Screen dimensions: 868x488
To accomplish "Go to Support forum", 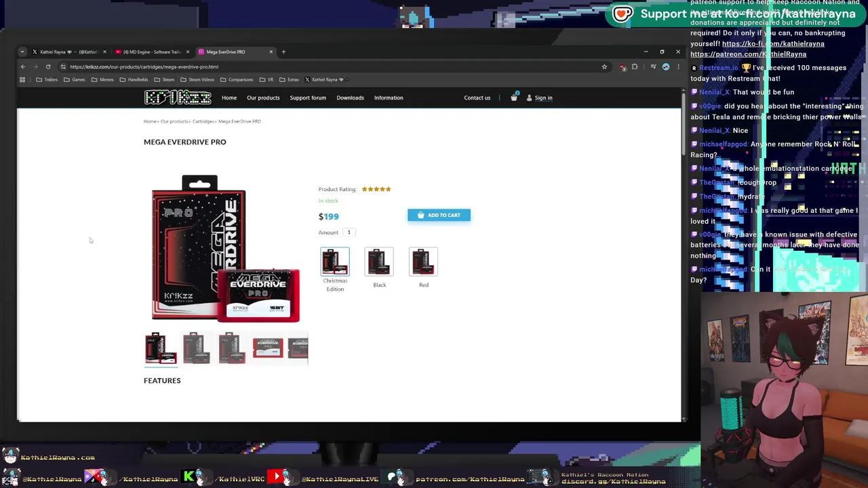I will coord(308,98).
